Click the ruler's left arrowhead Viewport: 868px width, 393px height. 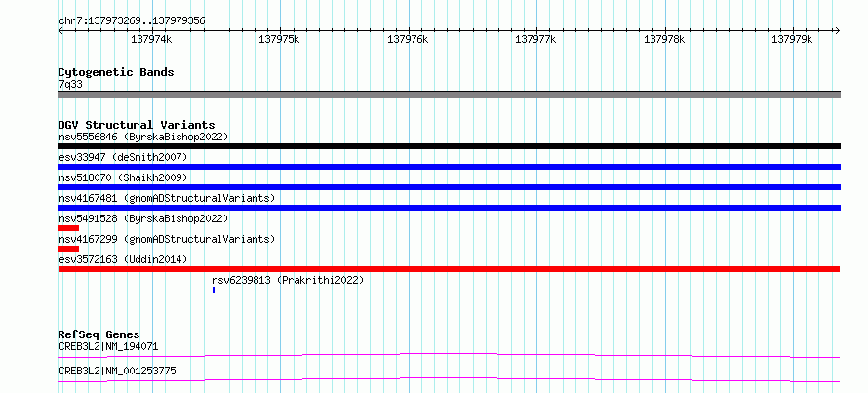pyautogui.click(x=60, y=30)
